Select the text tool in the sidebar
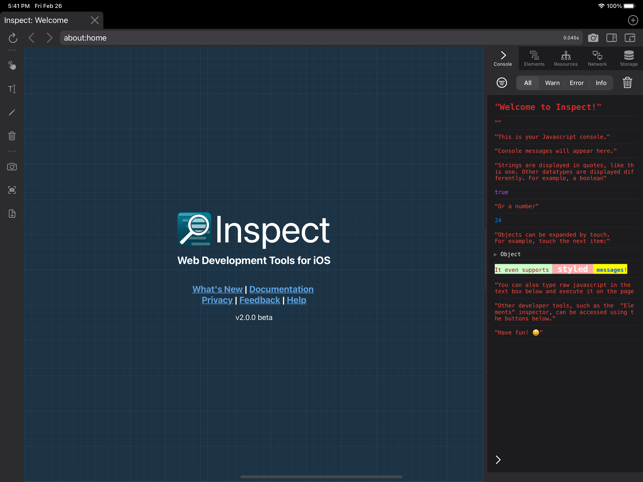 12,89
